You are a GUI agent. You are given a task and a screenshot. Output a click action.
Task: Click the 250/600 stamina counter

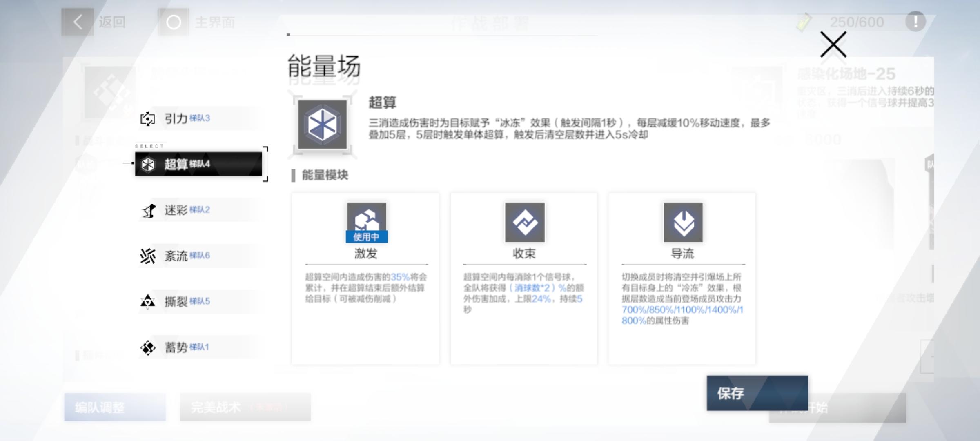pos(857,22)
